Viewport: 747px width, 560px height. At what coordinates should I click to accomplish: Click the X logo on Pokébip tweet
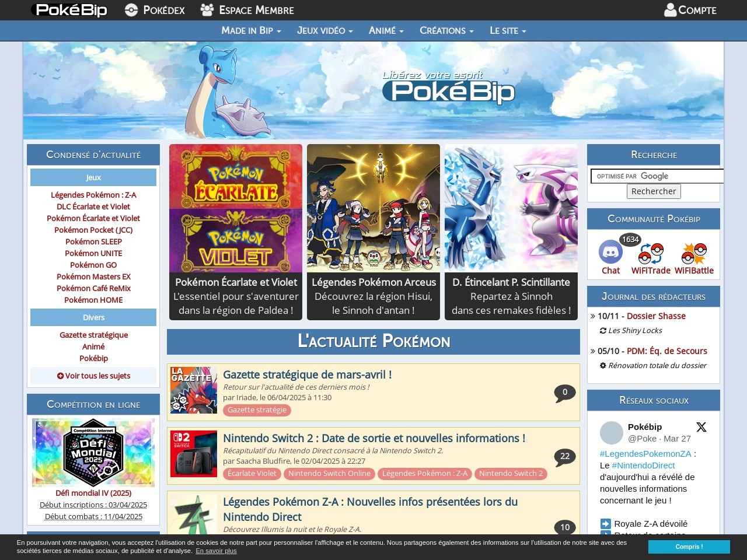pyautogui.click(x=701, y=427)
